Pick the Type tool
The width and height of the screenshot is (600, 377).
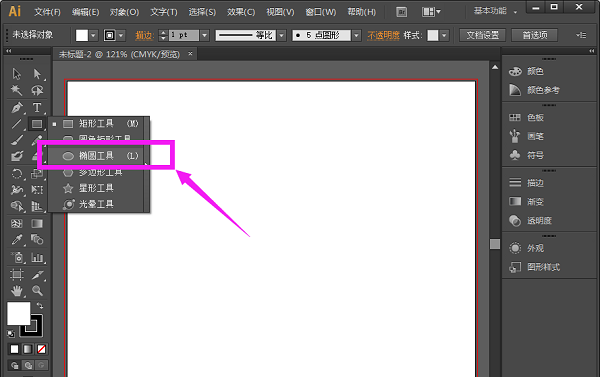click(x=37, y=108)
